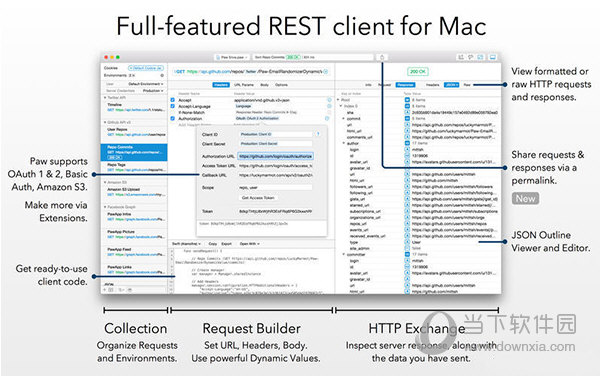Click the icon at the end of request URL

pos(326,72)
